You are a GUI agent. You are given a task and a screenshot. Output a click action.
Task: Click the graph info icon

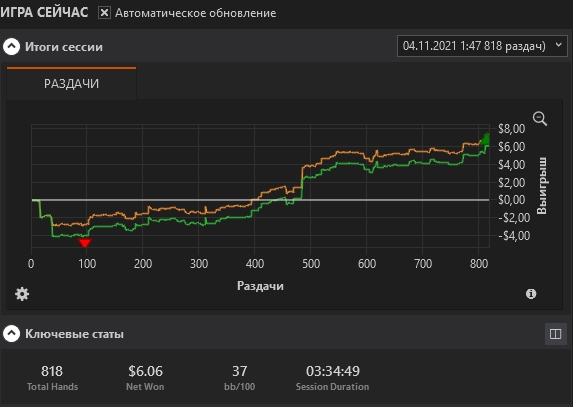point(531,294)
